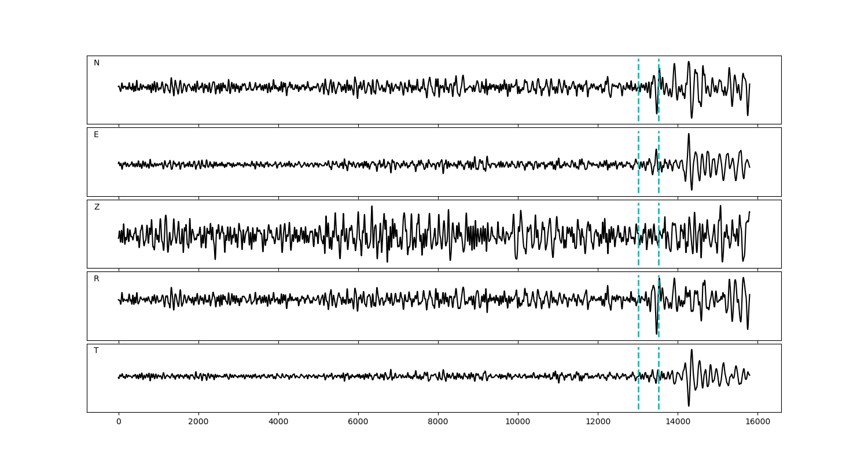This screenshot has height=463, width=868.
Task: Select the 8000 tick label on x-axis
Action: pyautogui.click(x=438, y=422)
